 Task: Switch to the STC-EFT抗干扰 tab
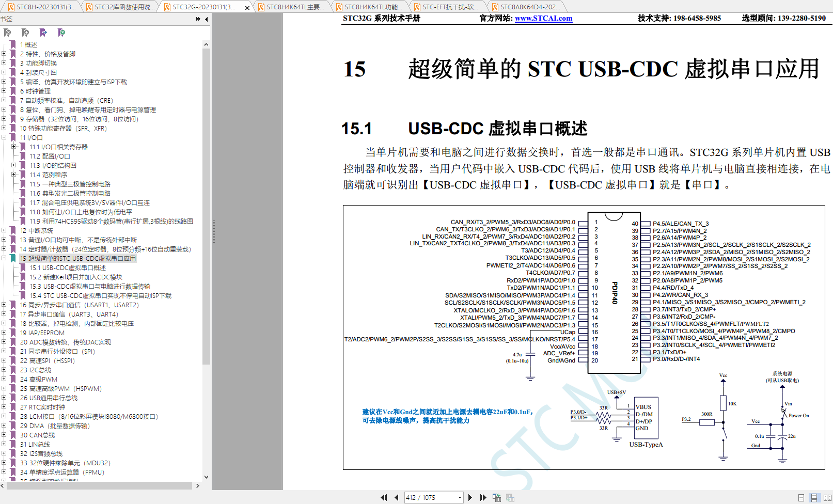point(447,7)
